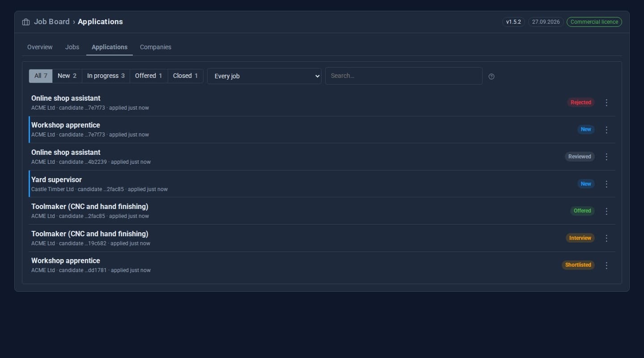This screenshot has width=644, height=358.
Task: Click New badge on Workshop apprentice row
Action: click(586, 129)
